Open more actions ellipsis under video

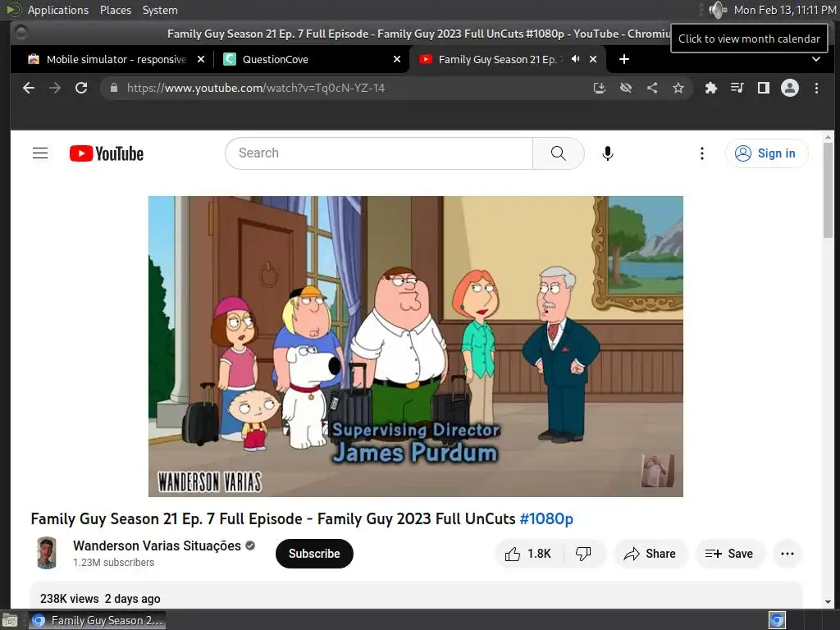[787, 554]
